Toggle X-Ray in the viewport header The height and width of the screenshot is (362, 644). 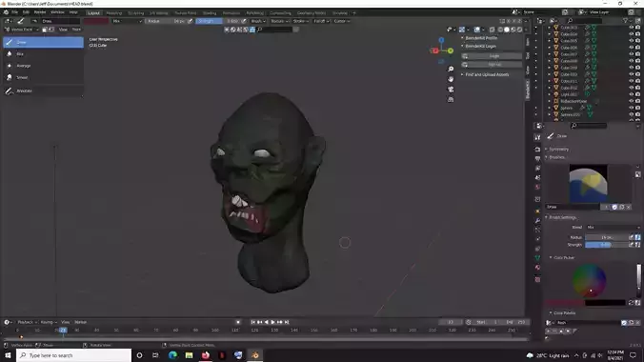(492, 30)
